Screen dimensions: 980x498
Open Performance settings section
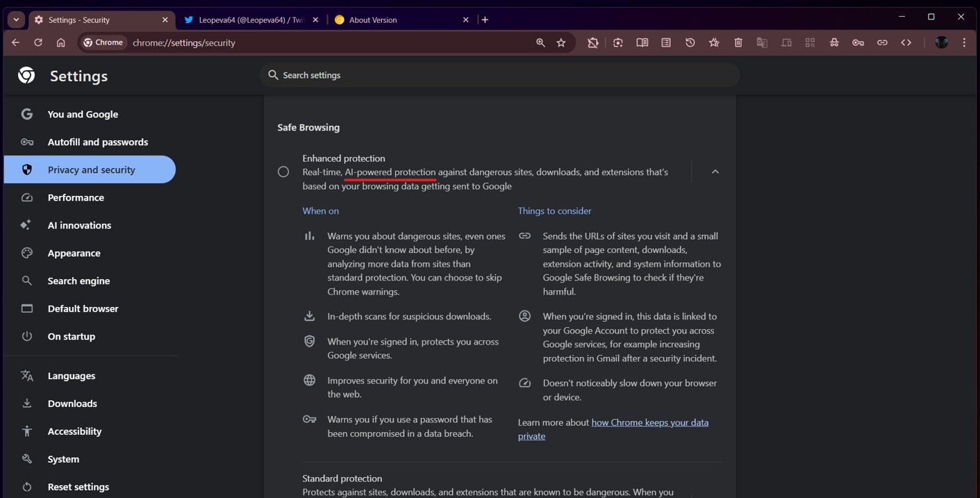(x=90, y=197)
